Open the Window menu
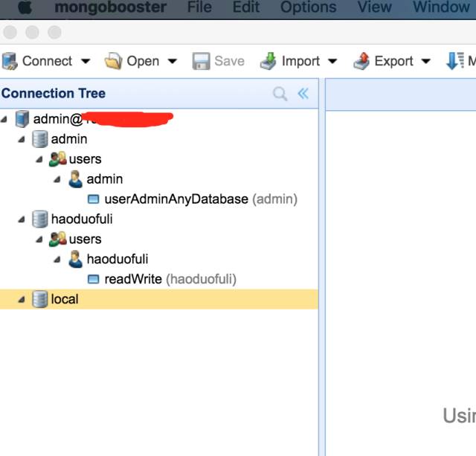476x456 pixels. [441, 7]
